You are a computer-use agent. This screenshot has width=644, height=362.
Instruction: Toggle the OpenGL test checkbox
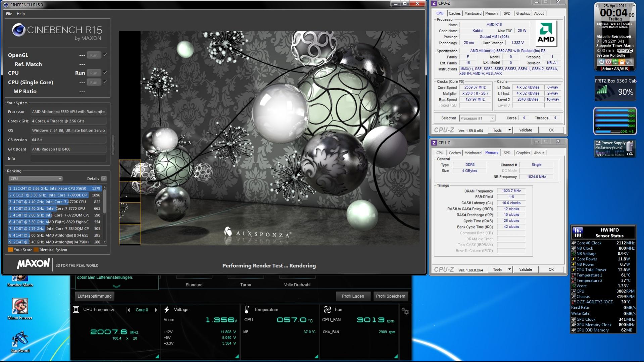click(x=105, y=55)
